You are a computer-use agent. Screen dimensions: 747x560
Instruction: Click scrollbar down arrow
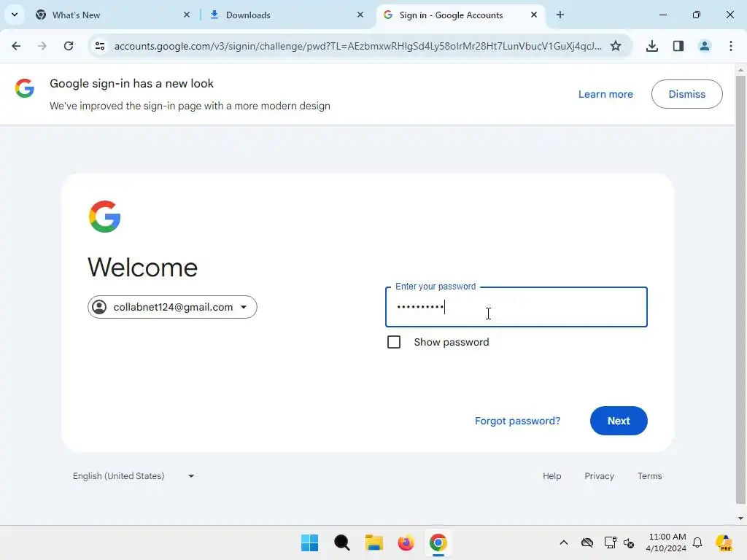tap(741, 518)
